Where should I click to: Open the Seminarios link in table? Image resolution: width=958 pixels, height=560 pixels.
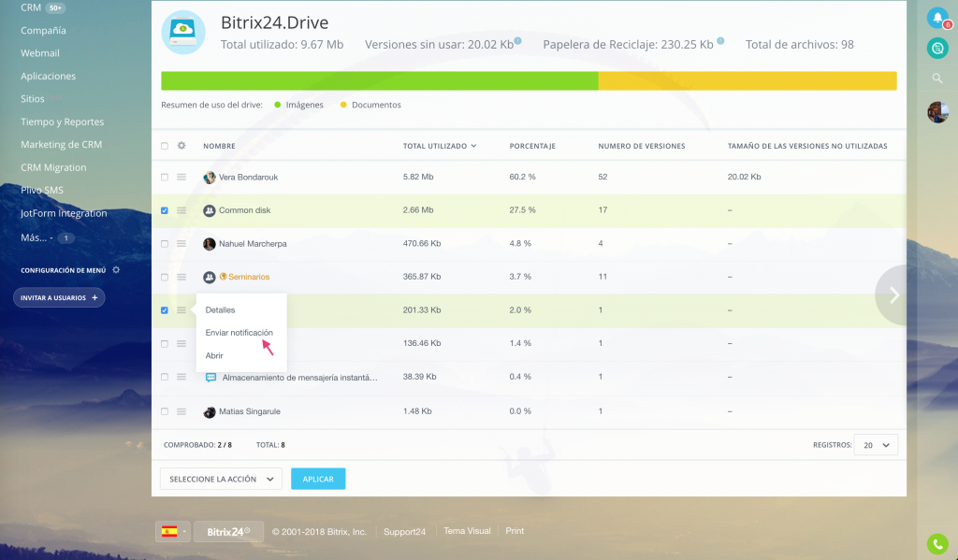249,277
